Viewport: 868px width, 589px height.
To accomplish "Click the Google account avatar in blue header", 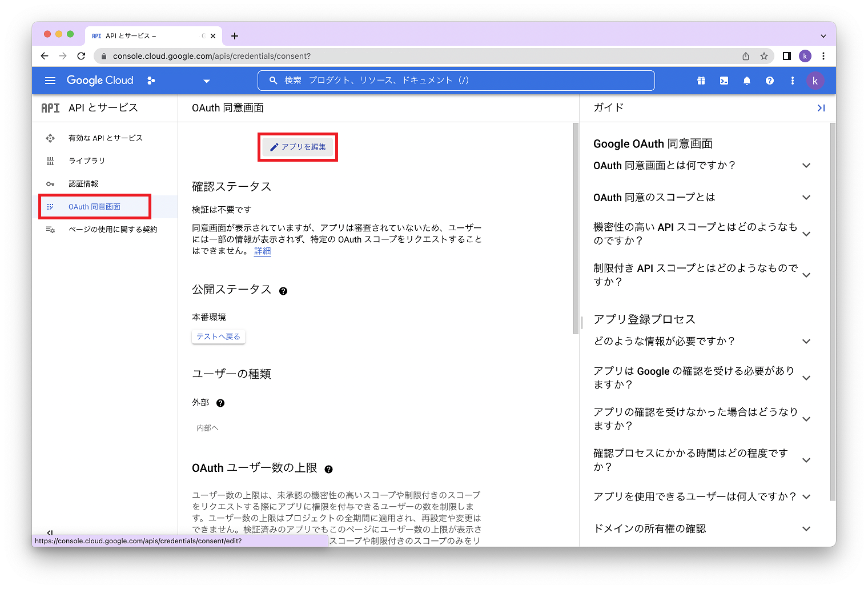I will pos(815,81).
